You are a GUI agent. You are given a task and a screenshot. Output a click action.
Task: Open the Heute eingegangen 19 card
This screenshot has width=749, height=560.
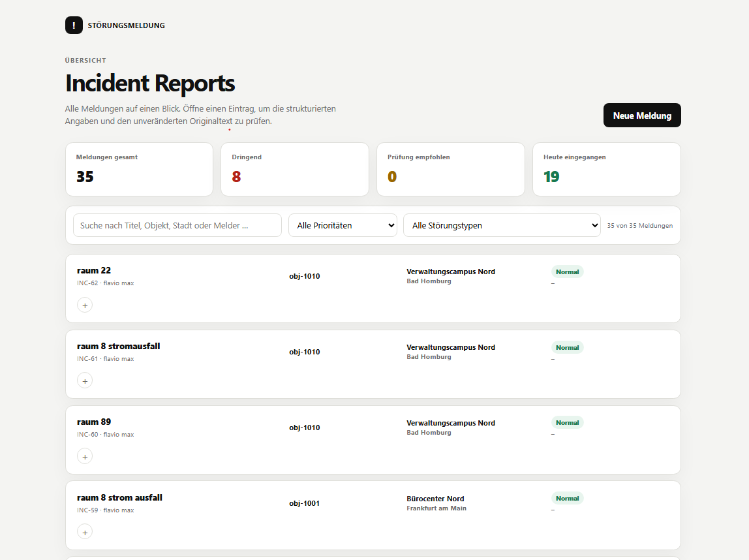pyautogui.click(x=607, y=169)
